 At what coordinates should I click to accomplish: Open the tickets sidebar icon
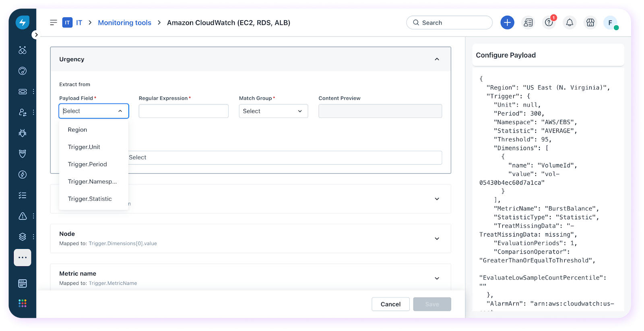(23, 92)
